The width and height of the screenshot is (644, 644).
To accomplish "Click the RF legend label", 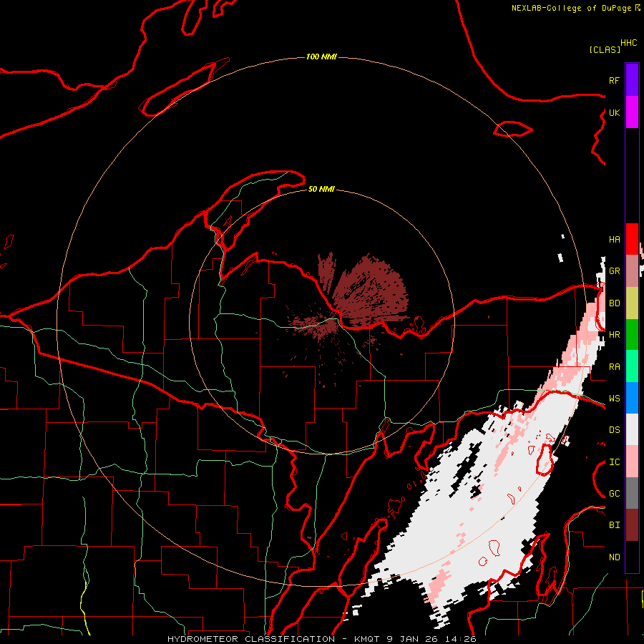I will point(614,80).
